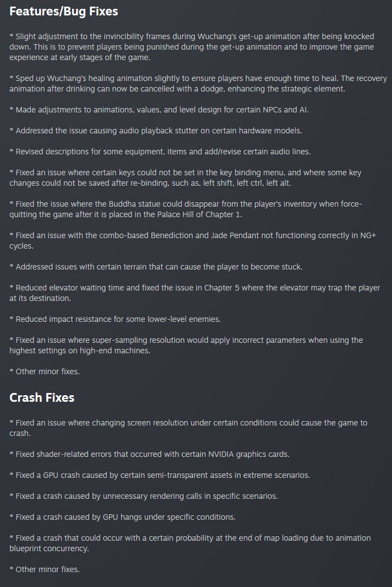Viewport: 392px width, 587px height.
Task: Click the screen resolution crash fix note
Action: [x=188, y=428]
